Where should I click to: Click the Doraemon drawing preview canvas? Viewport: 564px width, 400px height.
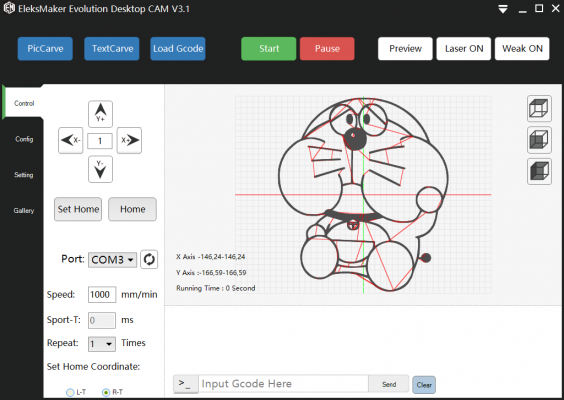(363, 195)
